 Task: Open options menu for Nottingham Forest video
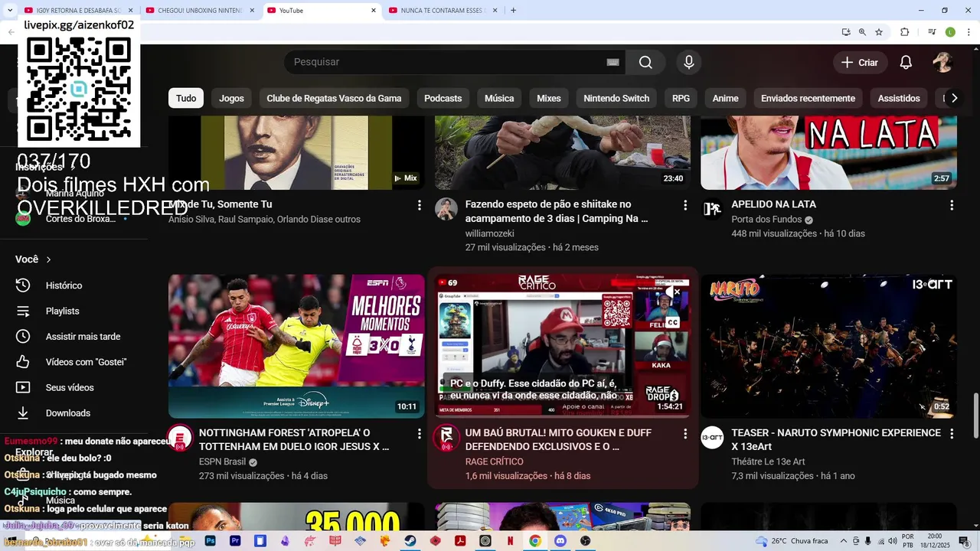coord(419,433)
